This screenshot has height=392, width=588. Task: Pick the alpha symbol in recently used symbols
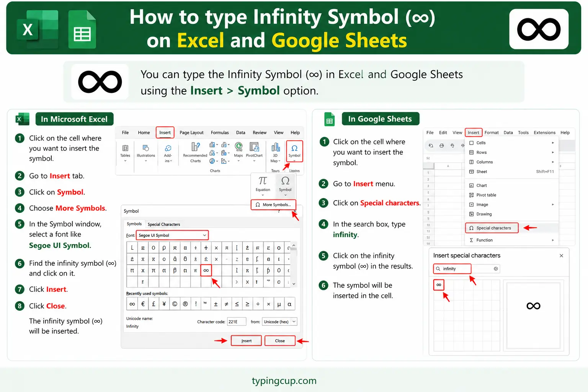tap(289, 304)
